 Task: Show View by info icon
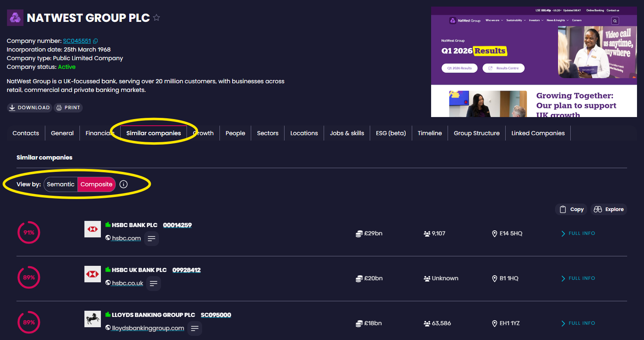(124, 184)
